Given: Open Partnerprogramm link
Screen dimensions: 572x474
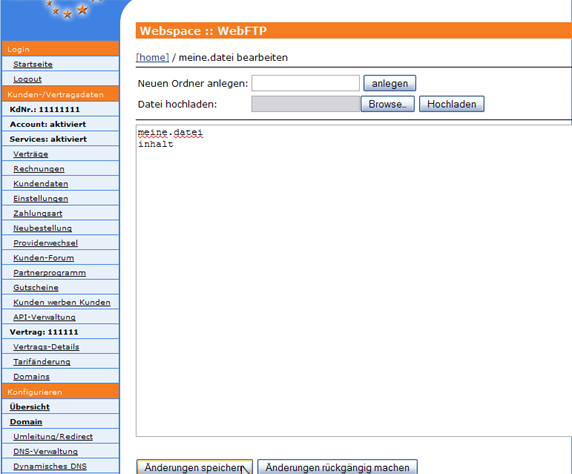Looking at the screenshot, I should coord(49,273).
